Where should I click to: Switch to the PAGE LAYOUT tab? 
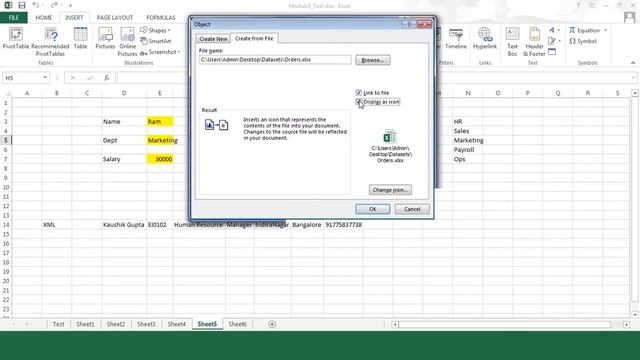tap(115, 18)
